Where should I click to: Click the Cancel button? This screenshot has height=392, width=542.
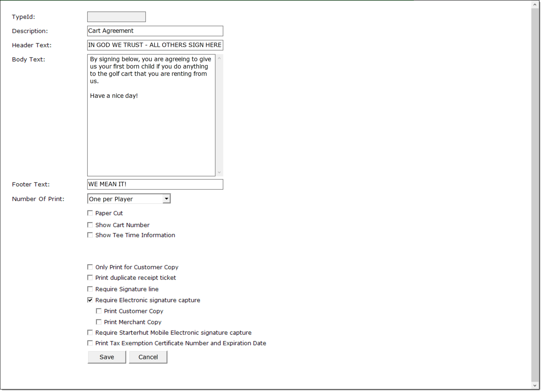click(148, 357)
